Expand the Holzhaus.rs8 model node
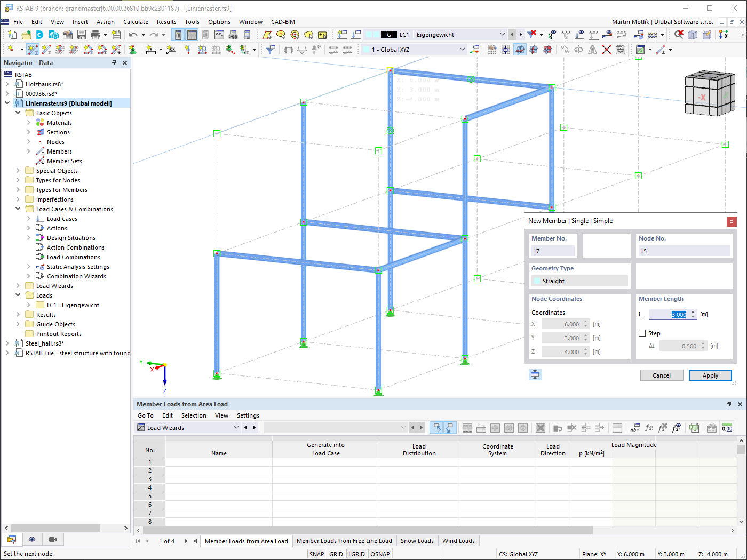747x560 pixels. pos(7,84)
